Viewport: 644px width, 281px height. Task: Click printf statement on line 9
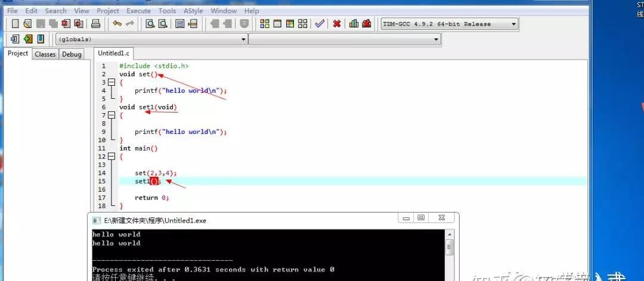point(181,132)
